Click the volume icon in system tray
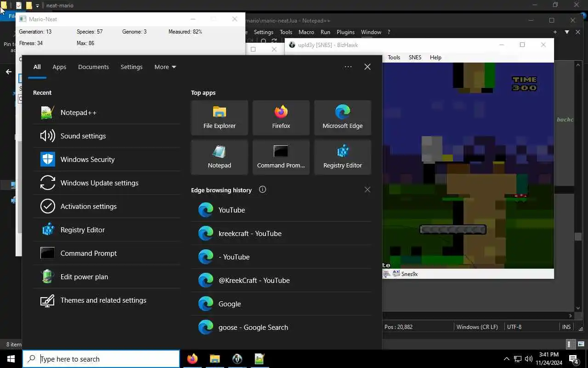 pyautogui.click(x=529, y=359)
